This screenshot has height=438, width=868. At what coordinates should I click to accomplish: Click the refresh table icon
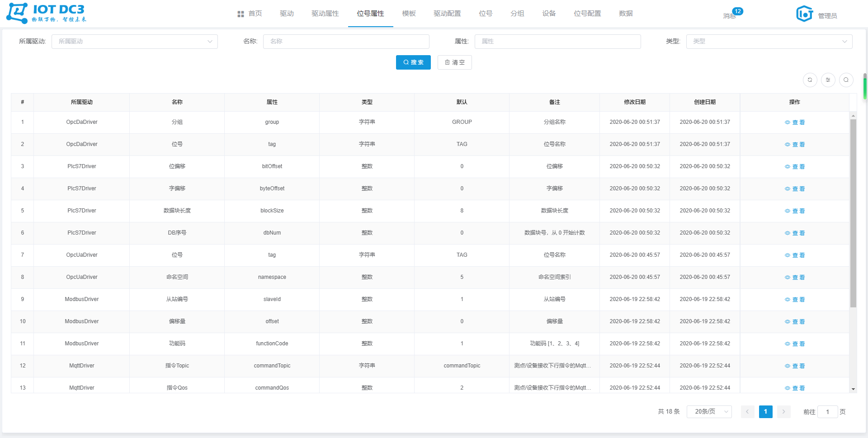click(x=810, y=80)
